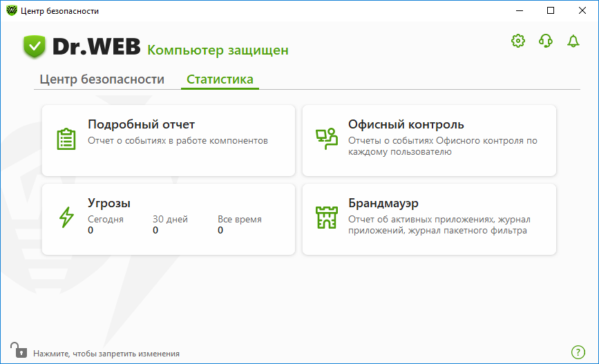Open settings via the gear icon
Screen dimensions: 599x364
[518, 41]
